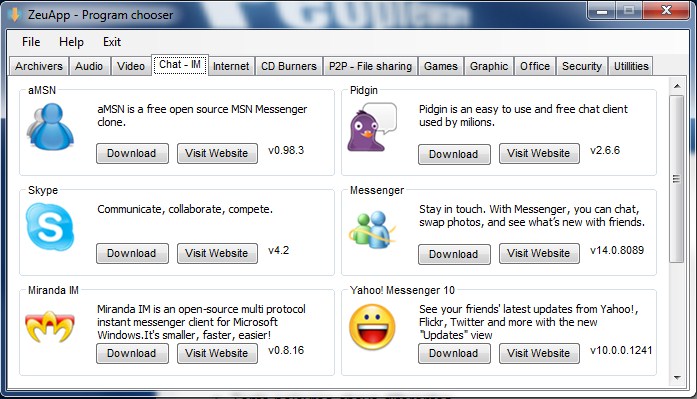Switch to the Video tab
This screenshot has width=697, height=399.
tap(131, 66)
